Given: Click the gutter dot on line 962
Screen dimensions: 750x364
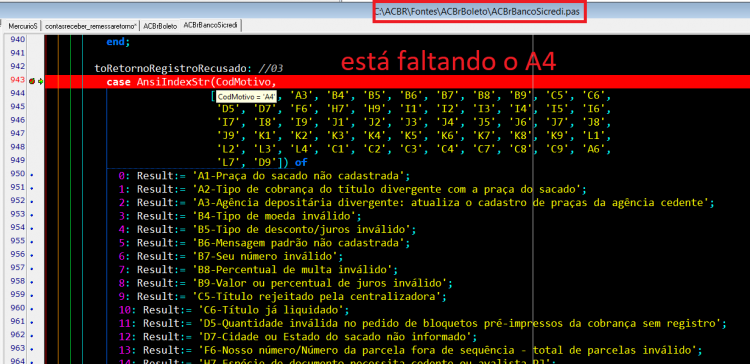Looking at the screenshot, I should point(32,335).
